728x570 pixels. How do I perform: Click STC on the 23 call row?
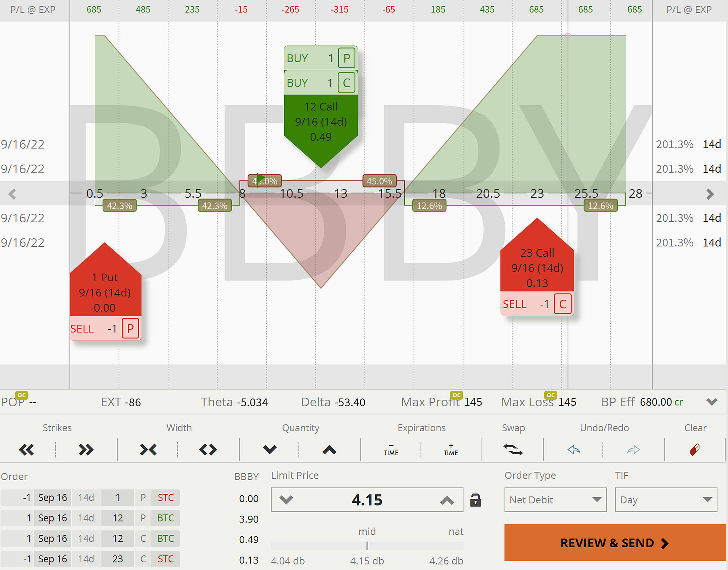pos(166,559)
